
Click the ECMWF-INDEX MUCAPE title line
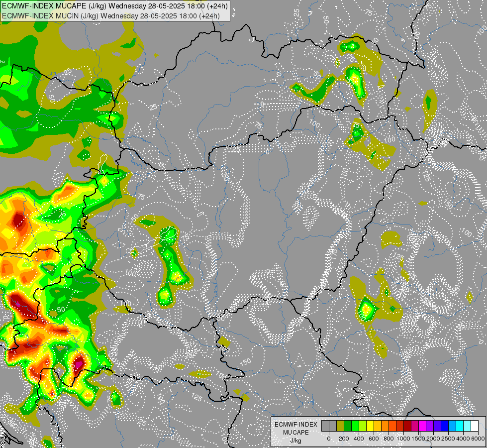pos(114,5)
